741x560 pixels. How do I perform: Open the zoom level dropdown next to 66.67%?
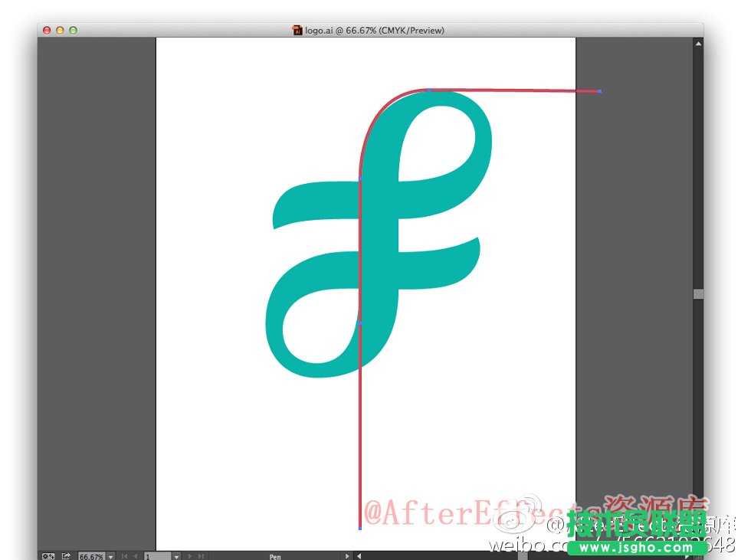pyautogui.click(x=110, y=556)
